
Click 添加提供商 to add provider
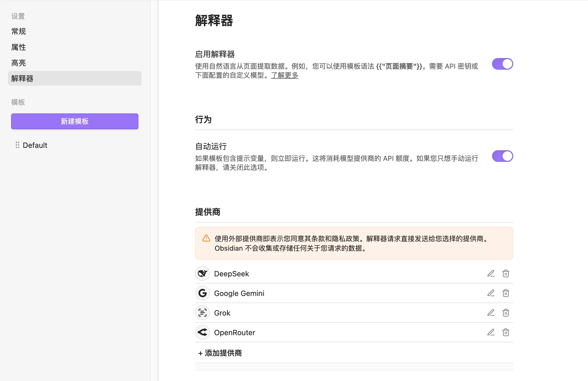click(220, 353)
